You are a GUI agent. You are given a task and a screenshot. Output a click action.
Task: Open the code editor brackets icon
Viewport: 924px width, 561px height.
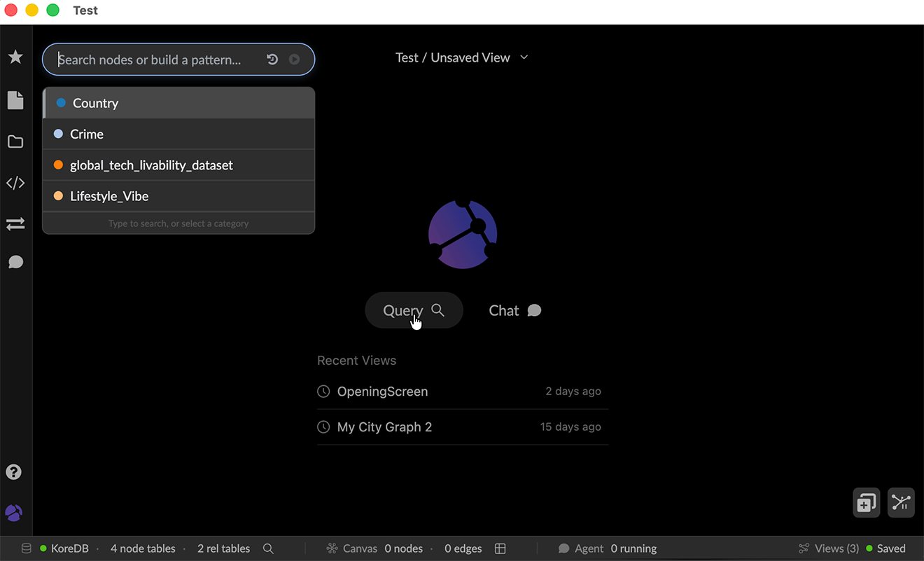pos(15,183)
